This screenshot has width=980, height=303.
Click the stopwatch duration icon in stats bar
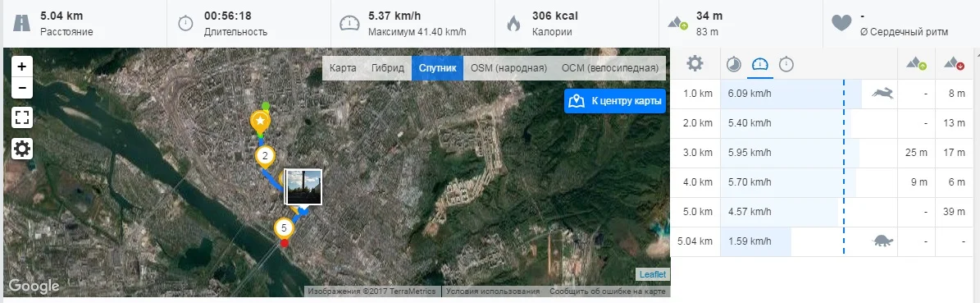[x=185, y=24]
